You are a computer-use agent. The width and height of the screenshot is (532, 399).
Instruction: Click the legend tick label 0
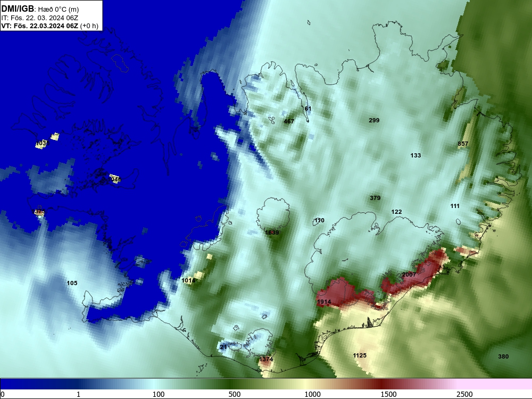(x=3, y=394)
